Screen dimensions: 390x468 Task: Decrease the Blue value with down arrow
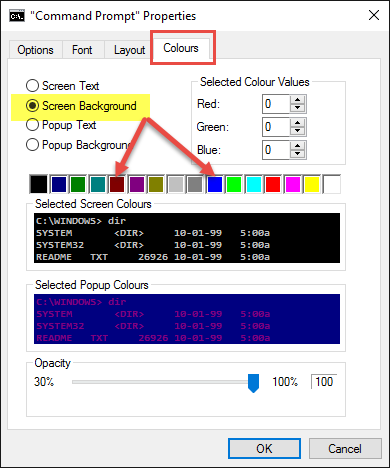(297, 154)
